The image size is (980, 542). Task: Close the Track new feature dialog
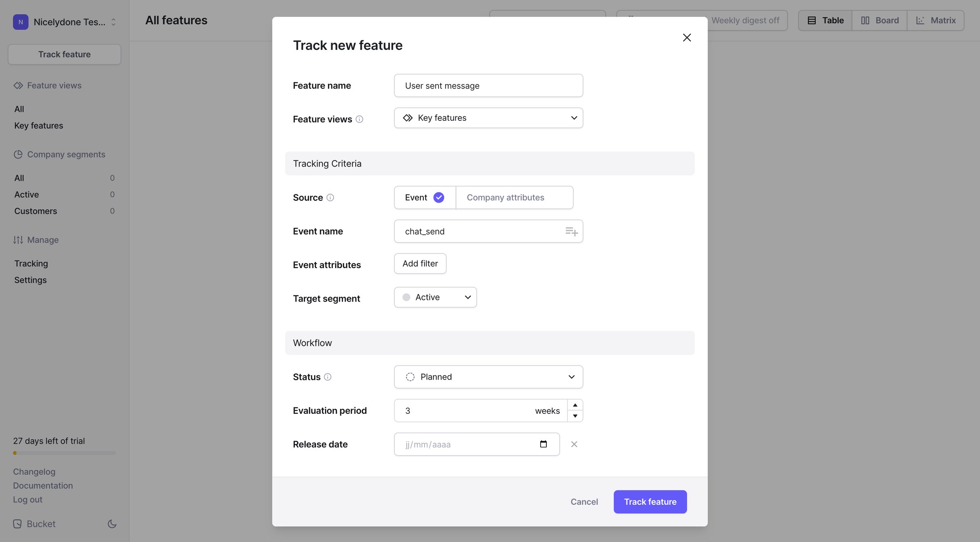coord(687,38)
